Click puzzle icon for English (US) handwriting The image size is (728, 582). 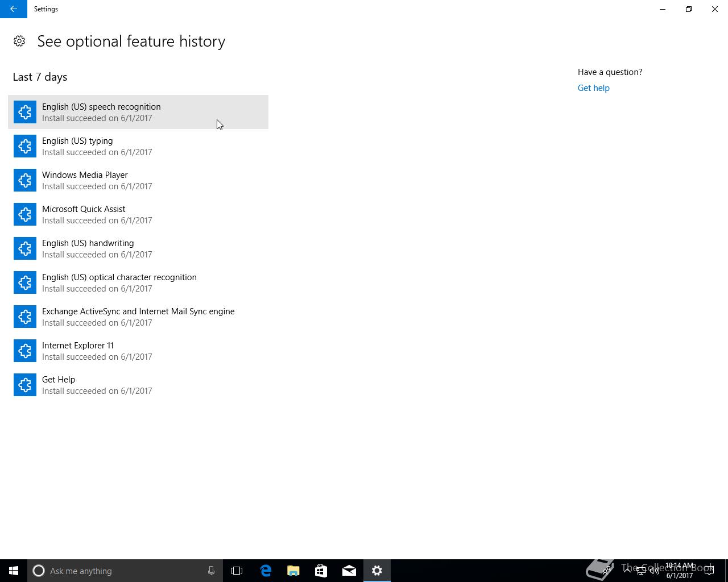pyautogui.click(x=25, y=248)
